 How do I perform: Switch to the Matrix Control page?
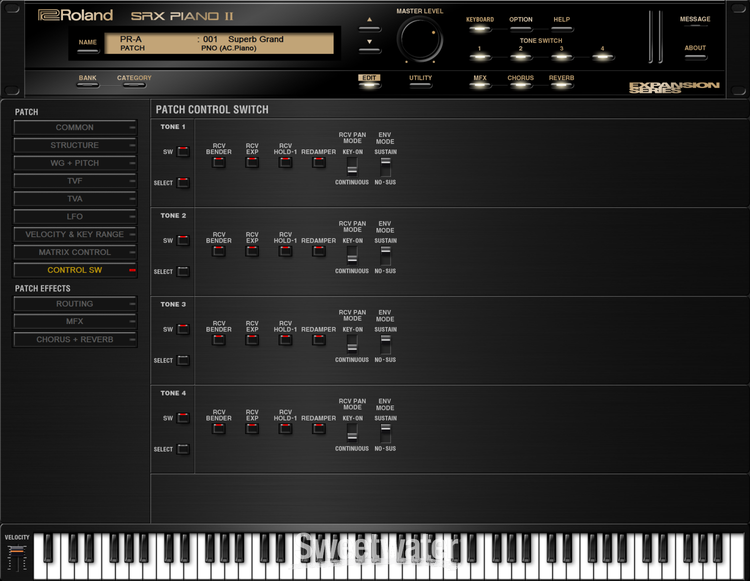[75, 253]
